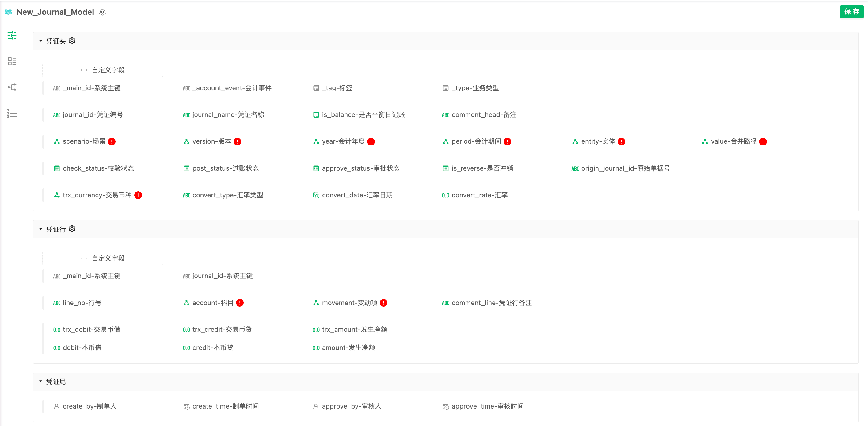Viewport: 868px width, 426px height.
Task: Select the sliders settings icon in sidebar
Action: coord(12,35)
